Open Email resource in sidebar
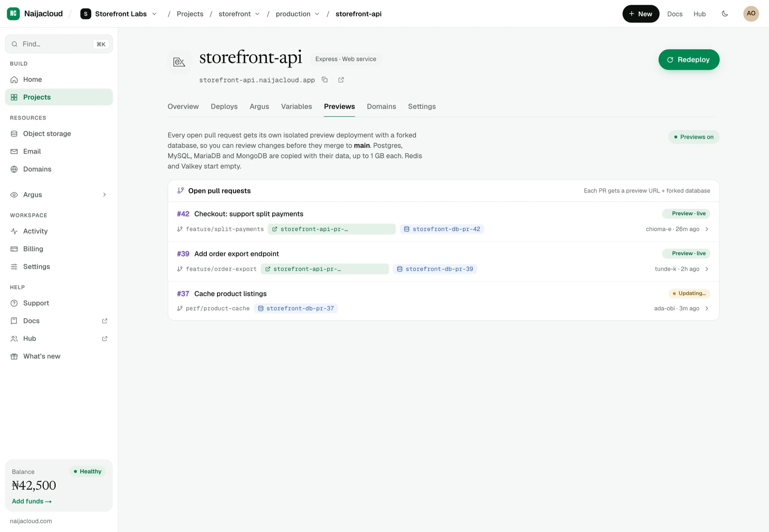 point(59,151)
